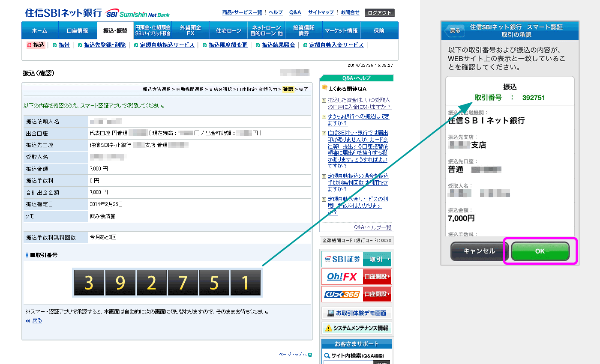
Task: Click the Oh!FX 口座開設 banner
Action: click(x=357, y=277)
